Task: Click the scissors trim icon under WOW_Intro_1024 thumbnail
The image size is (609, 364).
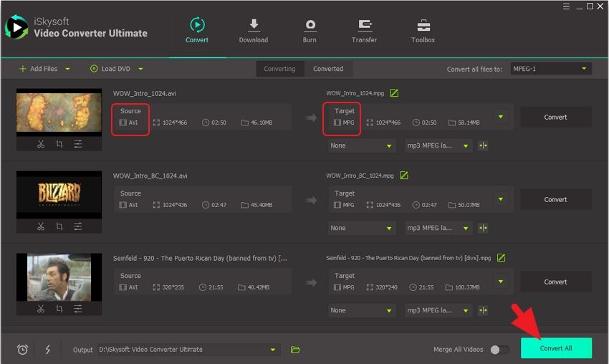Action: pyautogui.click(x=41, y=144)
